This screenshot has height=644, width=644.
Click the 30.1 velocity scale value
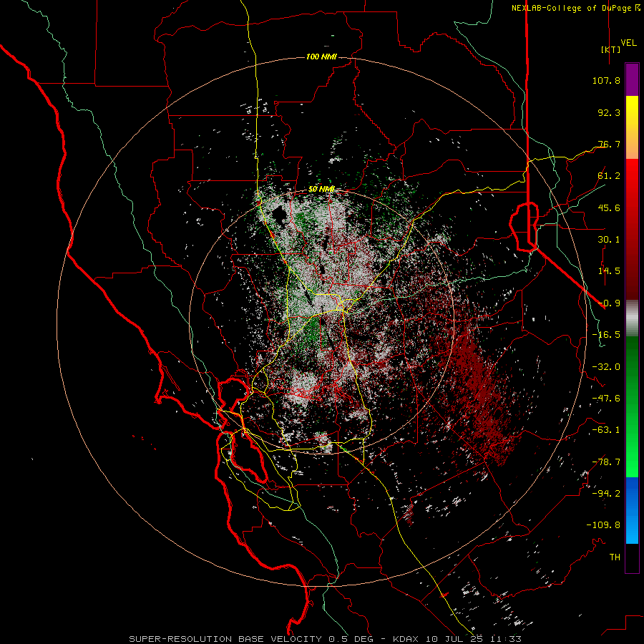click(x=609, y=240)
